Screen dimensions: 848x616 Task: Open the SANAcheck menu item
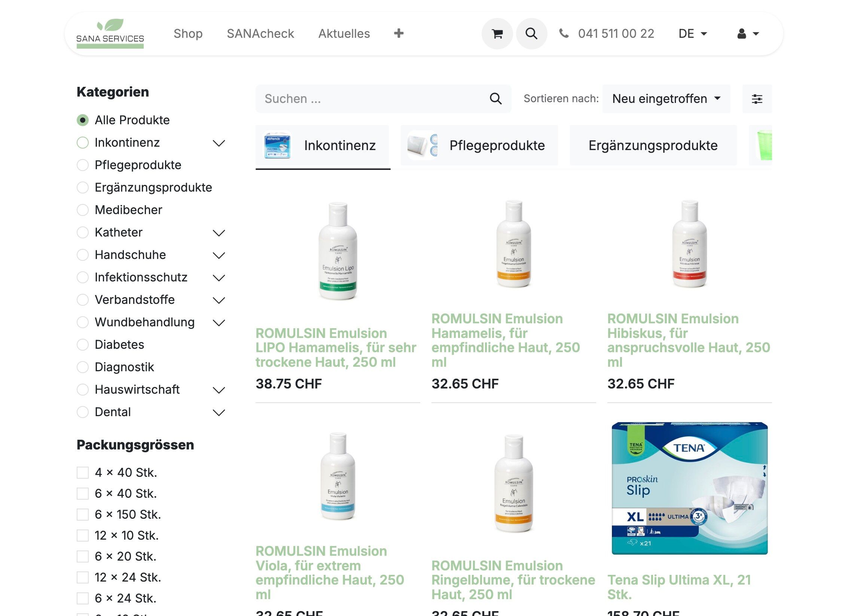260,34
